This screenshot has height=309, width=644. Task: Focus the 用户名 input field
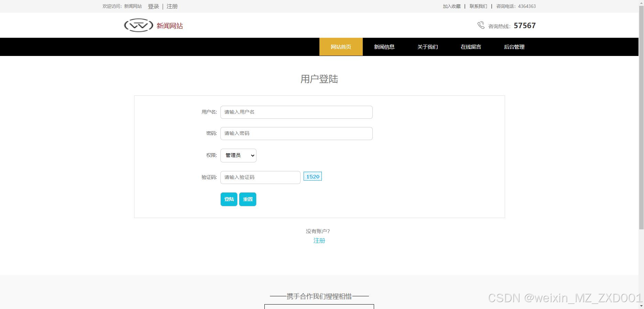(296, 112)
